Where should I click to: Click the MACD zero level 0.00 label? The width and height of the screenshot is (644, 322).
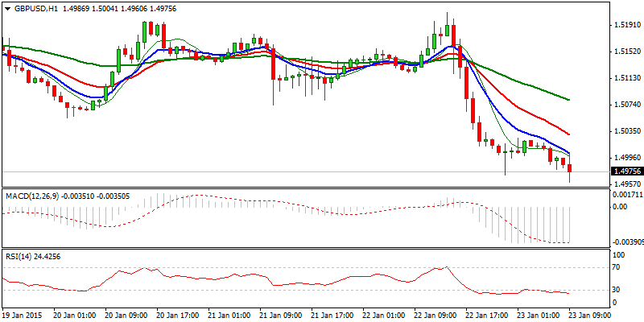[619, 207]
